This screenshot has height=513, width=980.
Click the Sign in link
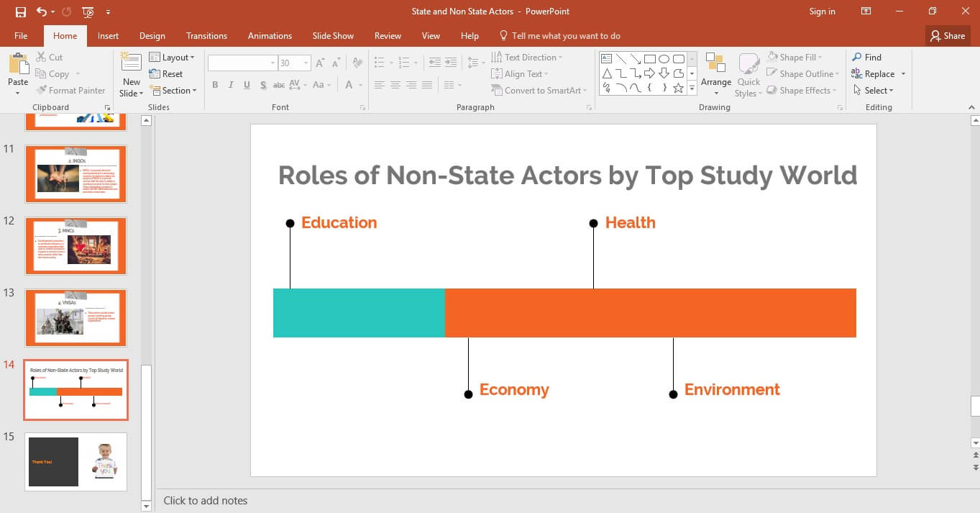822,12
